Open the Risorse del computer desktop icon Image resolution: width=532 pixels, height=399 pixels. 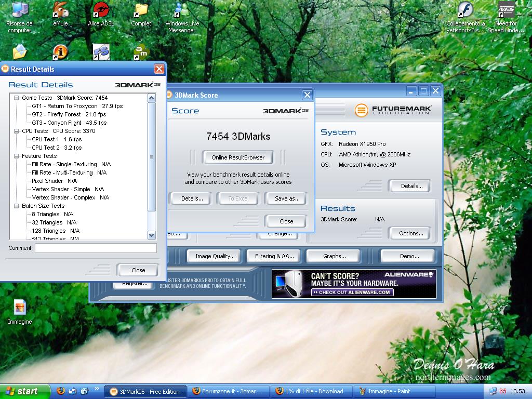coord(20,17)
